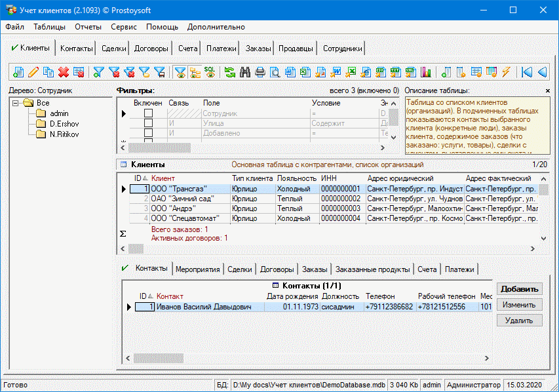The image size is (559, 392).
Task: Collapse the Клиенты table panel header icon
Action: [x=123, y=165]
